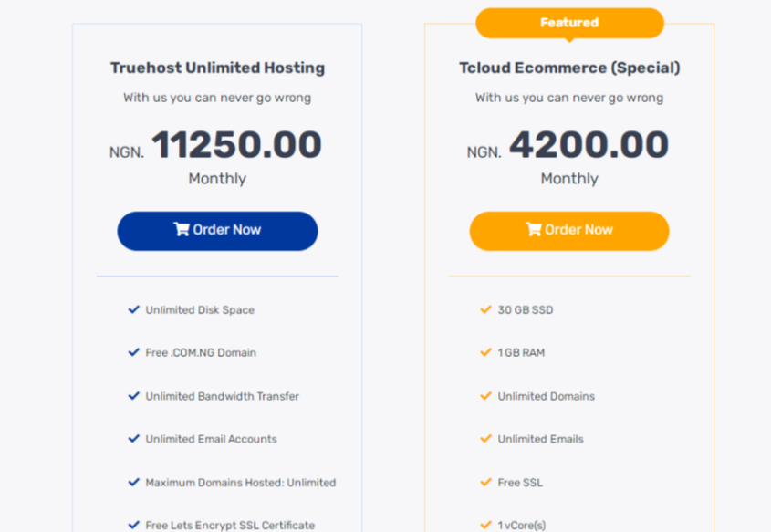Click cart icon in orange Order button
This screenshot has height=532, width=771.
(x=534, y=230)
